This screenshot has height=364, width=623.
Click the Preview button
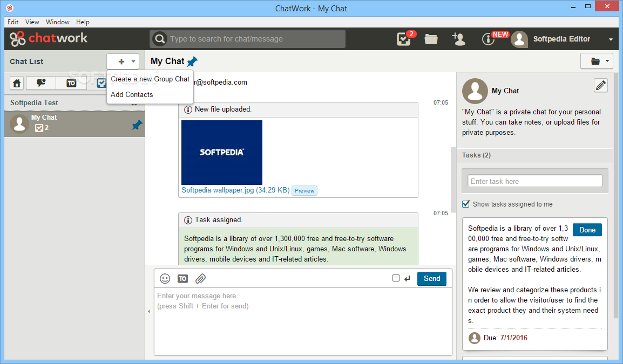[x=304, y=190]
